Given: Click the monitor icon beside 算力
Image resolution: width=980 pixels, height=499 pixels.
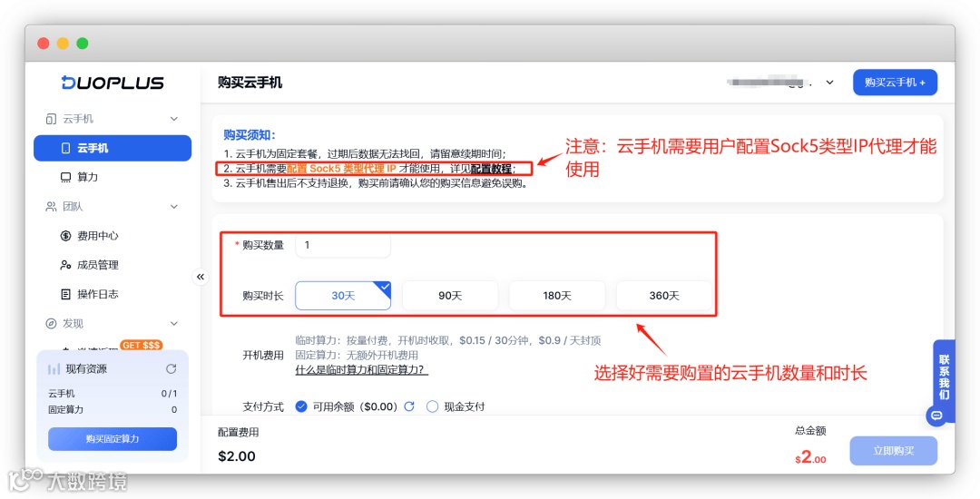Looking at the screenshot, I should click(65, 177).
